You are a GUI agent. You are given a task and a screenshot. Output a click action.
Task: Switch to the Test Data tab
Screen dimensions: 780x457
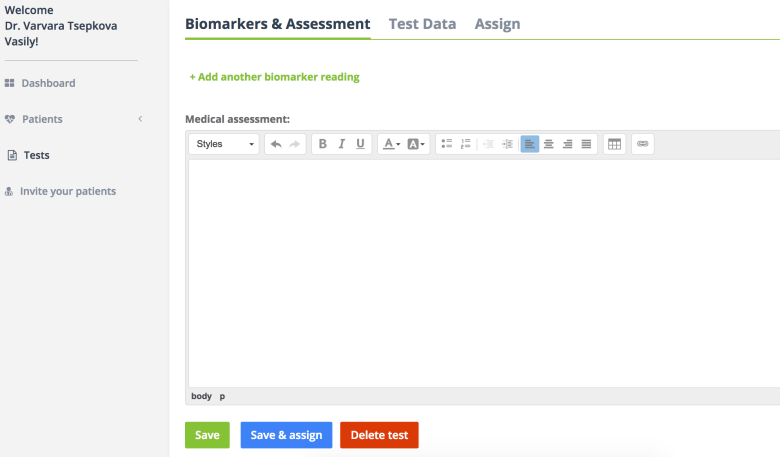click(x=422, y=24)
